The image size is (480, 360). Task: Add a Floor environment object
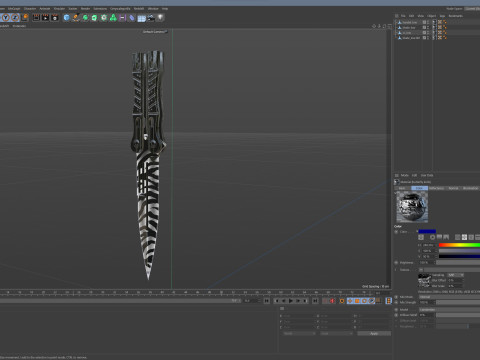coord(142,18)
